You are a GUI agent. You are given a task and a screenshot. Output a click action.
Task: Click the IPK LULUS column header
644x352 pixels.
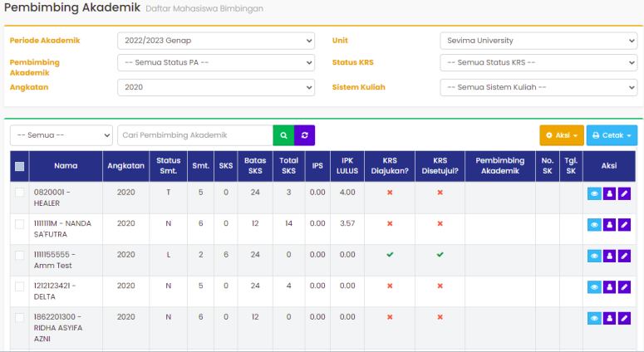[x=347, y=166]
